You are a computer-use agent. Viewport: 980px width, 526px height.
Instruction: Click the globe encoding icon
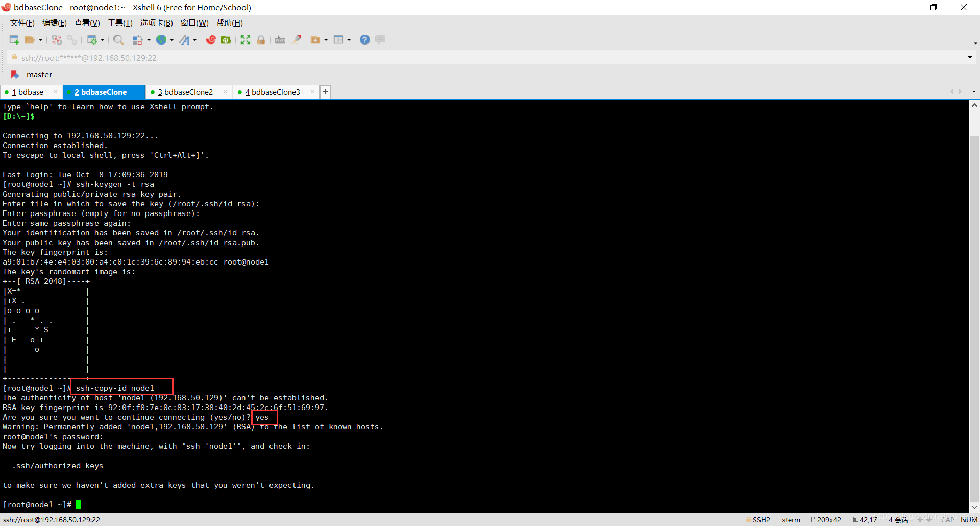point(161,40)
